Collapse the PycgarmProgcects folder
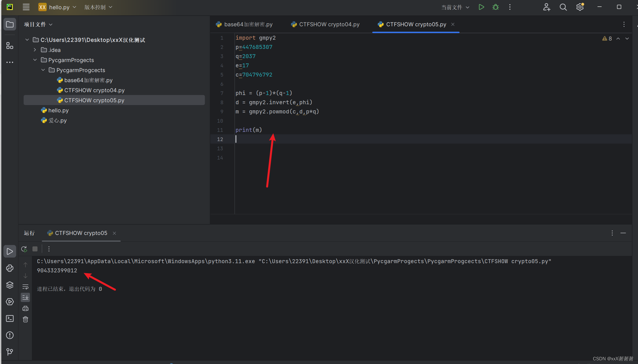This screenshot has height=364, width=638. pos(43,70)
